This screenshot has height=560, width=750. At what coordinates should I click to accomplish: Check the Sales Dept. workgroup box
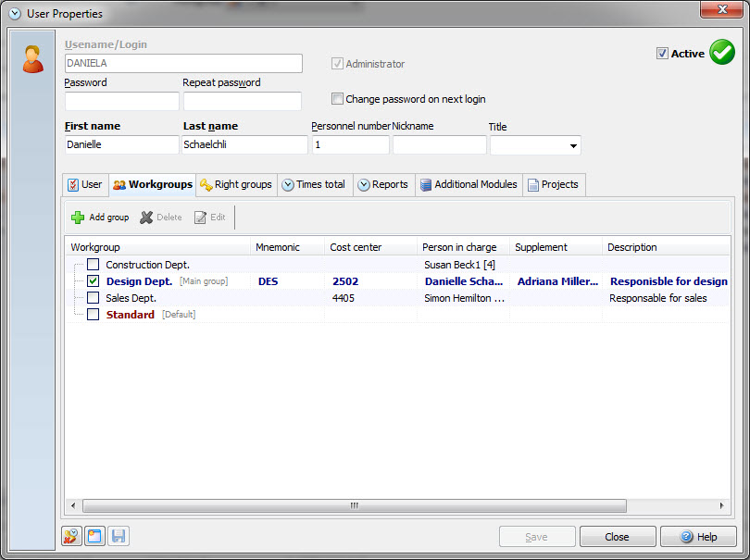coord(93,298)
